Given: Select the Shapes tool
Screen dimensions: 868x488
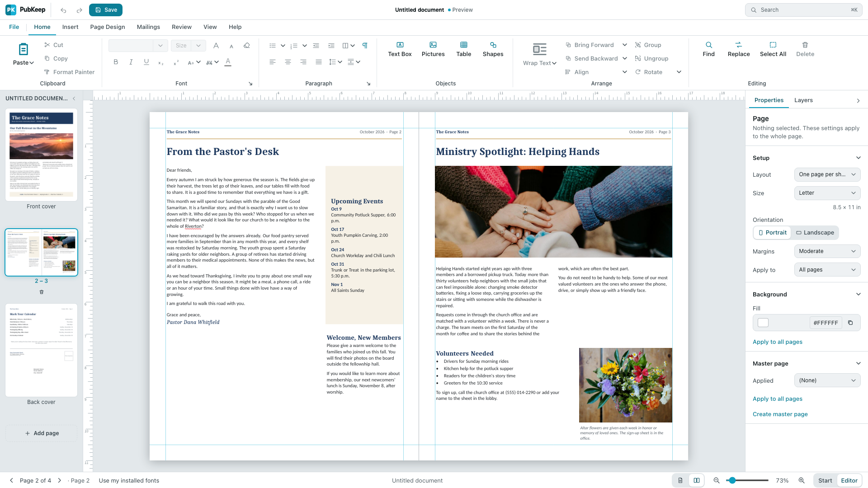Looking at the screenshot, I should (493, 49).
